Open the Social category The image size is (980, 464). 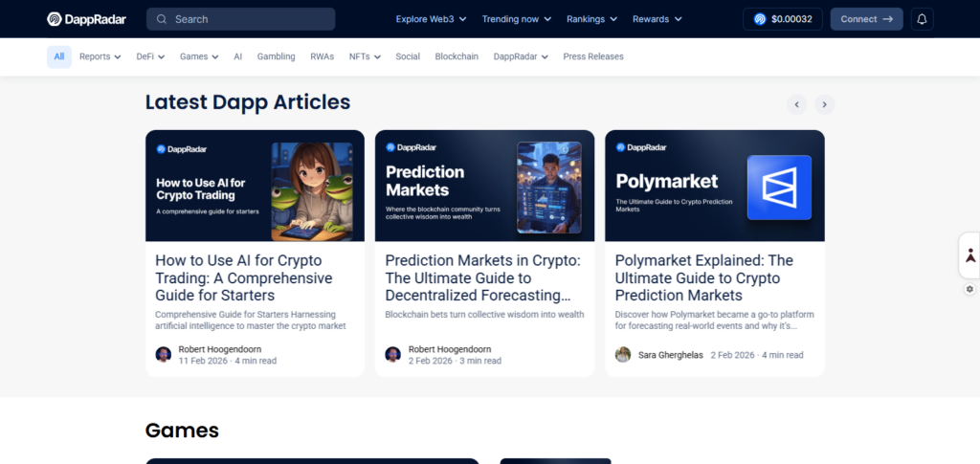tap(408, 56)
